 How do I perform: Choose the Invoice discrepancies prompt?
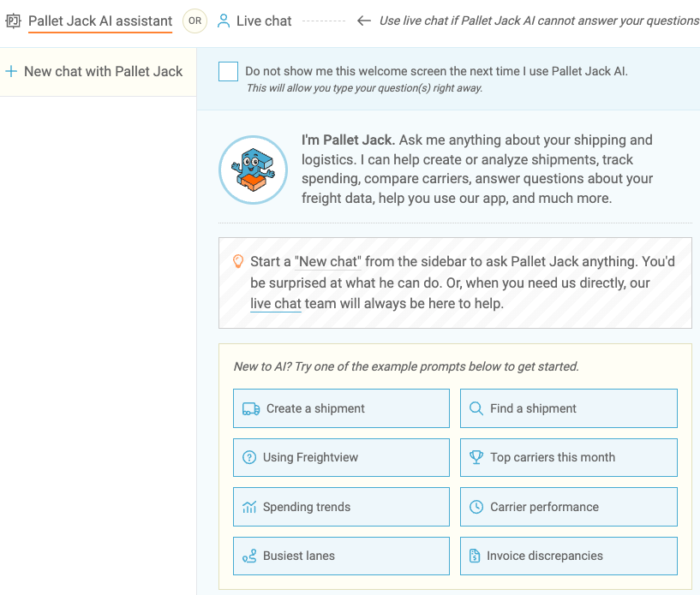click(x=569, y=556)
